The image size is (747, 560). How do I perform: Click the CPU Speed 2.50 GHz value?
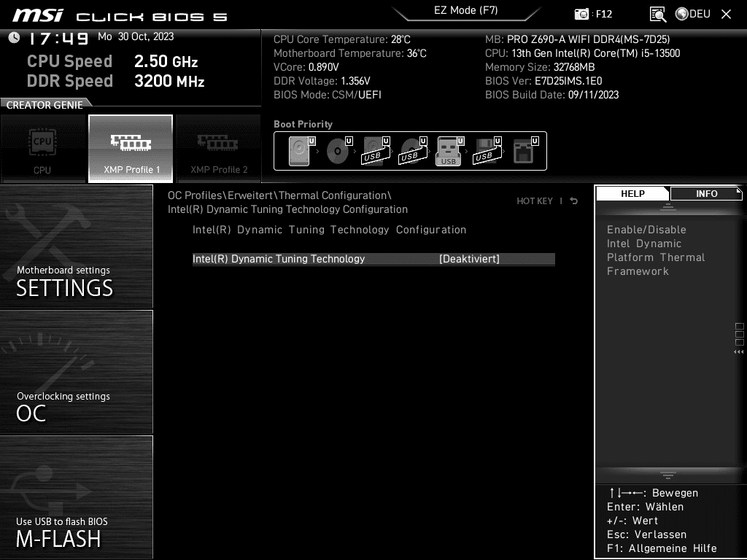[166, 61]
